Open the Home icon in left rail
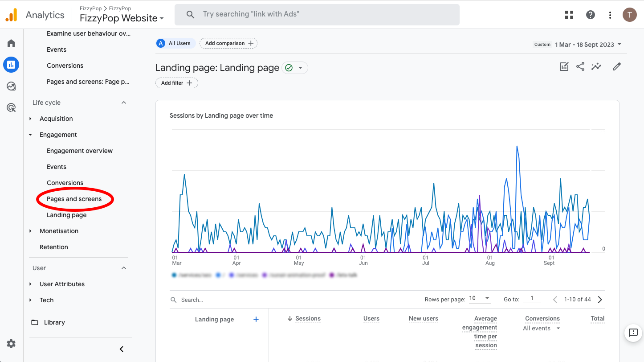The height and width of the screenshot is (362, 644). (11, 43)
